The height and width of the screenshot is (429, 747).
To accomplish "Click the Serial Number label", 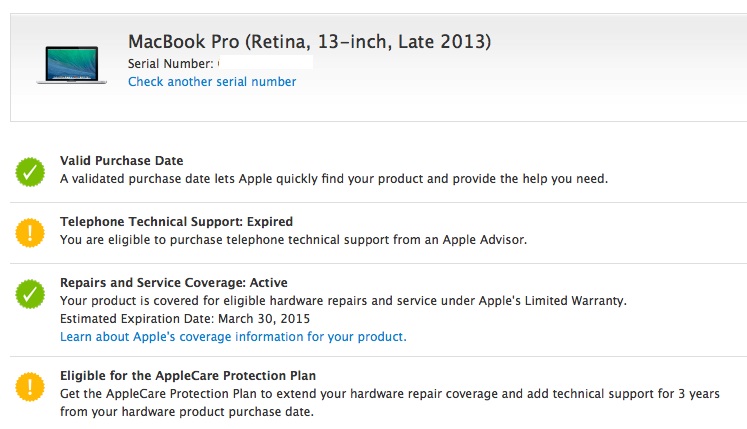I will tap(170, 64).
